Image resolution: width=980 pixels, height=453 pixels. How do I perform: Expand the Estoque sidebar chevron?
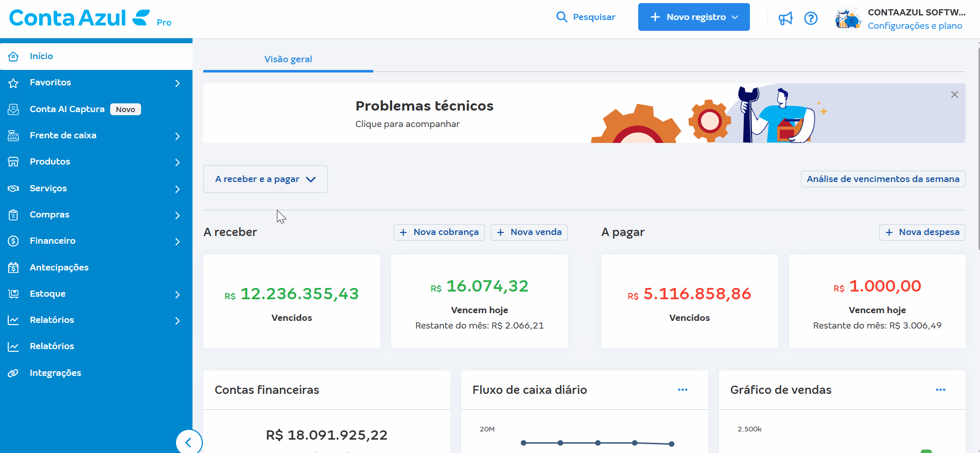click(x=177, y=294)
